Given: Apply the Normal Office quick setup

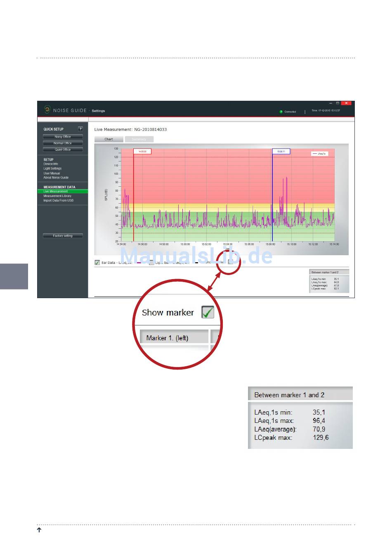Looking at the screenshot, I should tap(63, 143).
